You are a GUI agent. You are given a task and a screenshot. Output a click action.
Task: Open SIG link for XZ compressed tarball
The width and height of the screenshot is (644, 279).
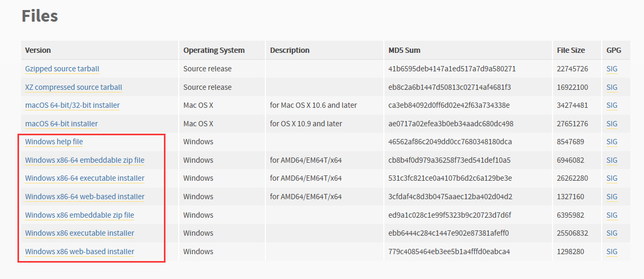[612, 87]
